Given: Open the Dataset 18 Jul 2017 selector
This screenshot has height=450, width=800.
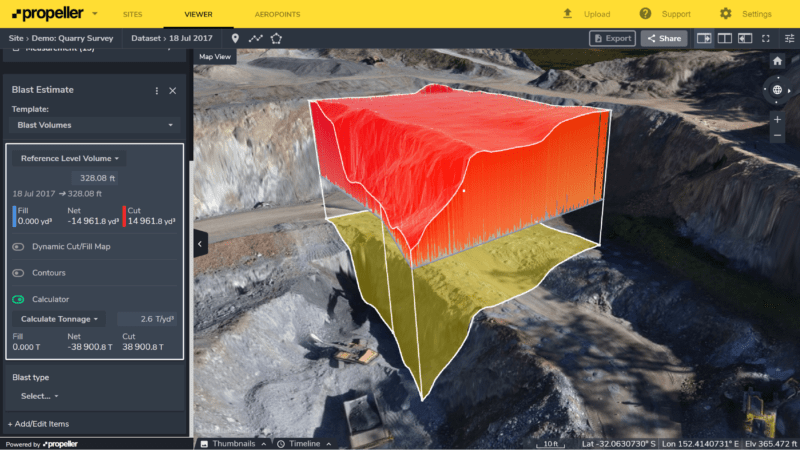Looking at the screenshot, I should click(x=172, y=38).
